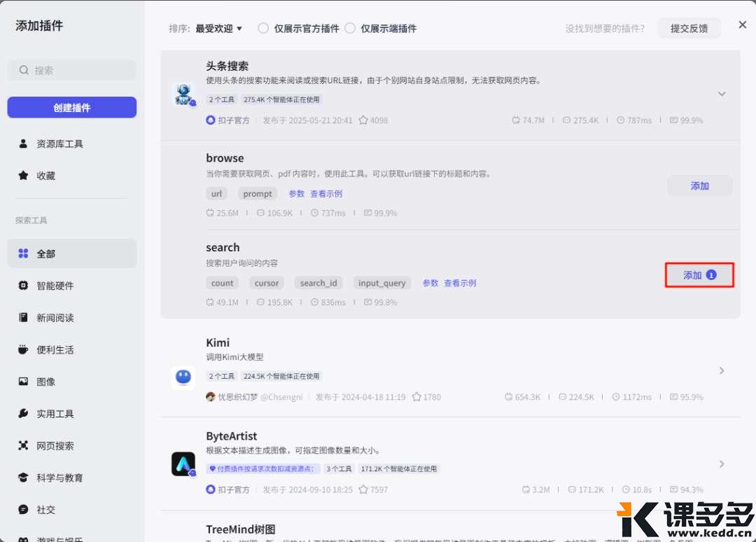The width and height of the screenshot is (756, 542).
Task: Click 扣子官方 badge icon under ByteArtist
Action: click(210, 489)
